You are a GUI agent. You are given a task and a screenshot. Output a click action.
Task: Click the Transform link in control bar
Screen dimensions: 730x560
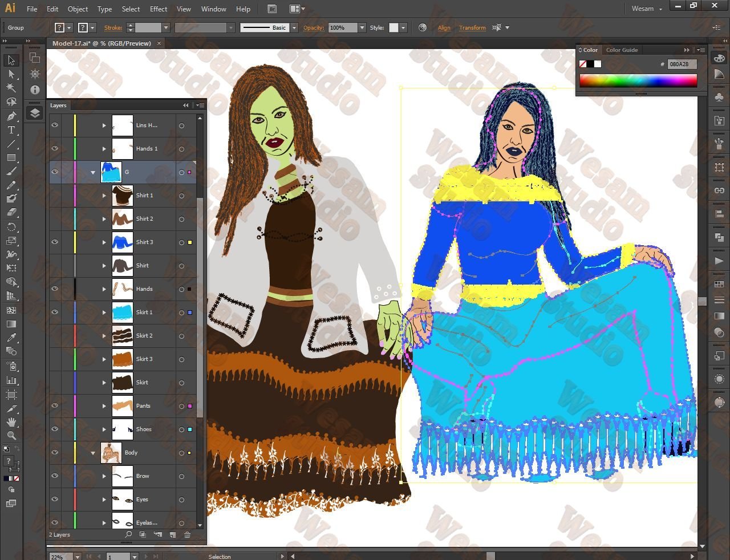coord(472,27)
